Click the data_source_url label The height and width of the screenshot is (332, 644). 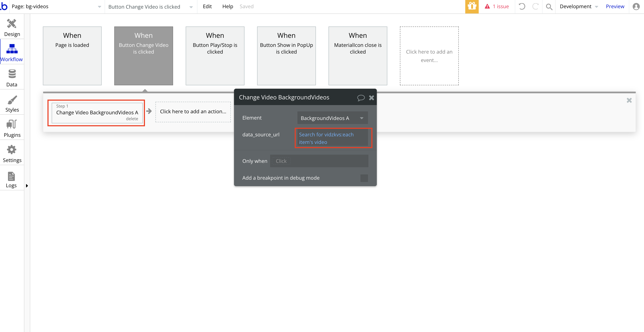[x=261, y=135]
